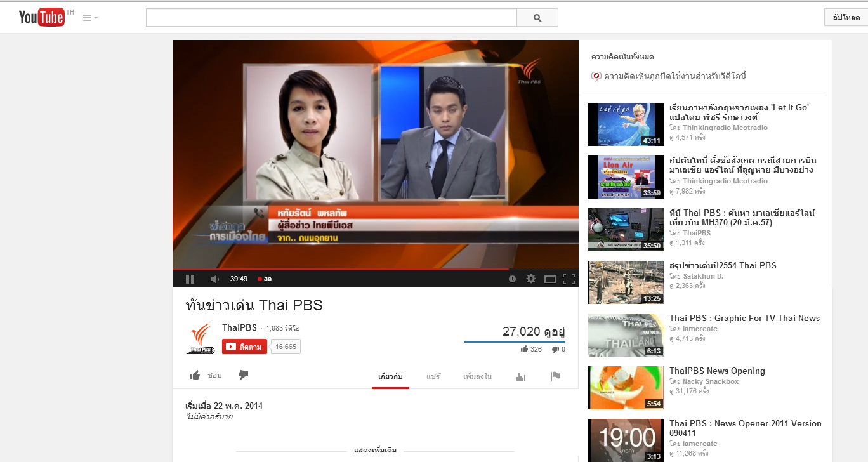868x462 pixels.
Task: Open the ThaiPBS channel avatar
Action: (x=200, y=338)
